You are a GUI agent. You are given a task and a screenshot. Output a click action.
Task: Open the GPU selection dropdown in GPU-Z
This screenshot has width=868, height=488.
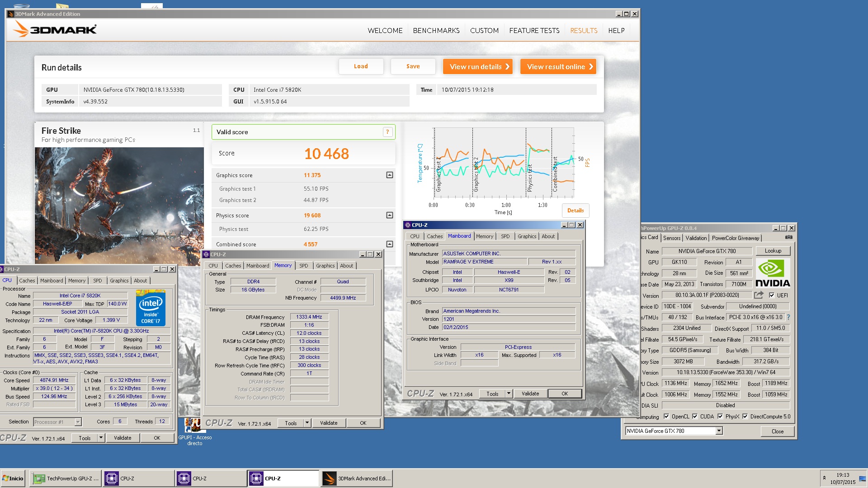click(x=719, y=431)
